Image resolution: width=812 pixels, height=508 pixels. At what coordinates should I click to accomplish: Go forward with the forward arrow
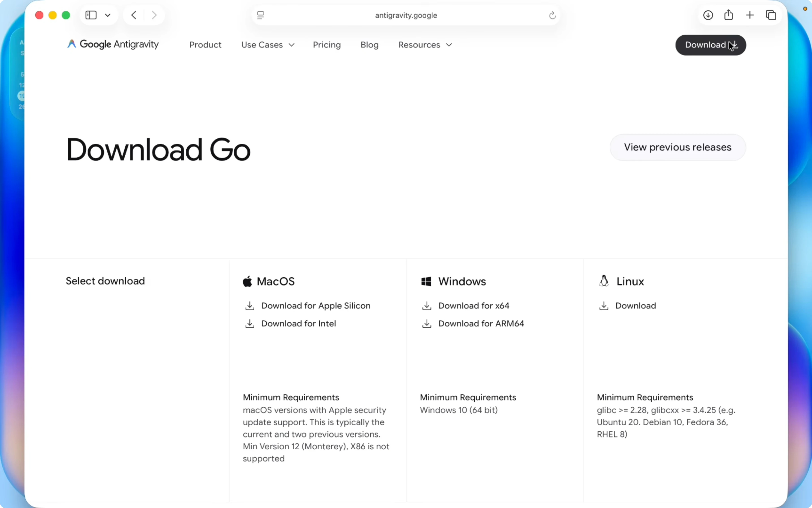click(x=154, y=15)
